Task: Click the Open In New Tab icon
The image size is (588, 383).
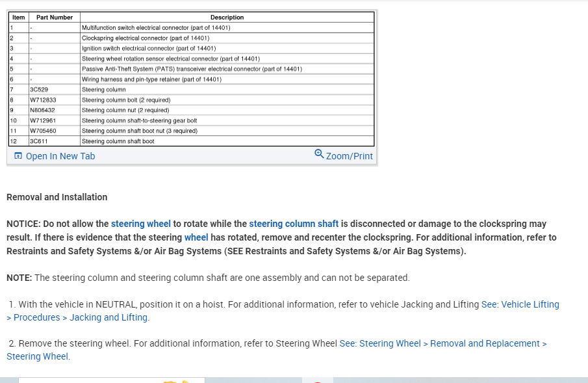Action: (x=18, y=156)
